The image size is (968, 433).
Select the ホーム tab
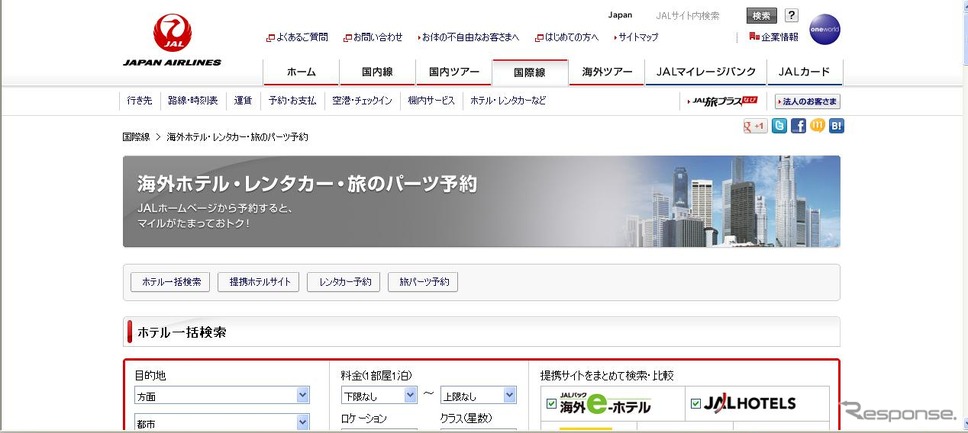[301, 72]
